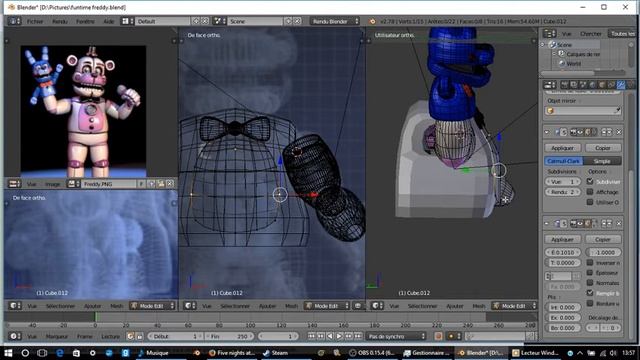Open the Rendu menu in top bar
The width and height of the screenshot is (640, 360).
point(60,21)
